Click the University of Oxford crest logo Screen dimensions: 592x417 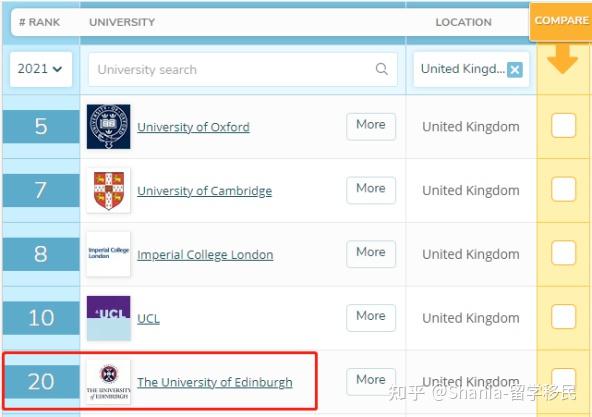109,127
